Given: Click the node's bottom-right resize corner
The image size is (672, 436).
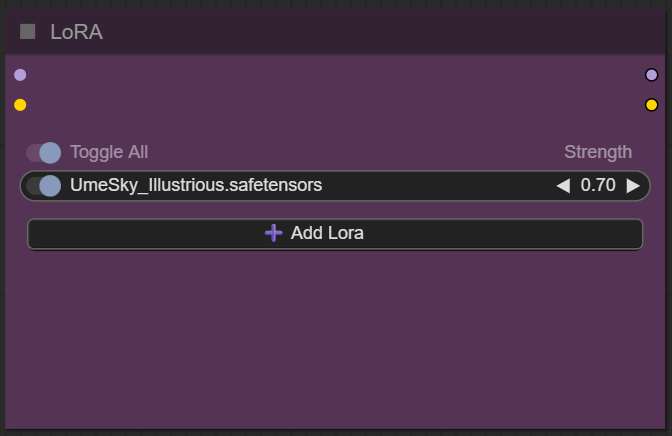Looking at the screenshot, I should pyautogui.click(x=662, y=426).
